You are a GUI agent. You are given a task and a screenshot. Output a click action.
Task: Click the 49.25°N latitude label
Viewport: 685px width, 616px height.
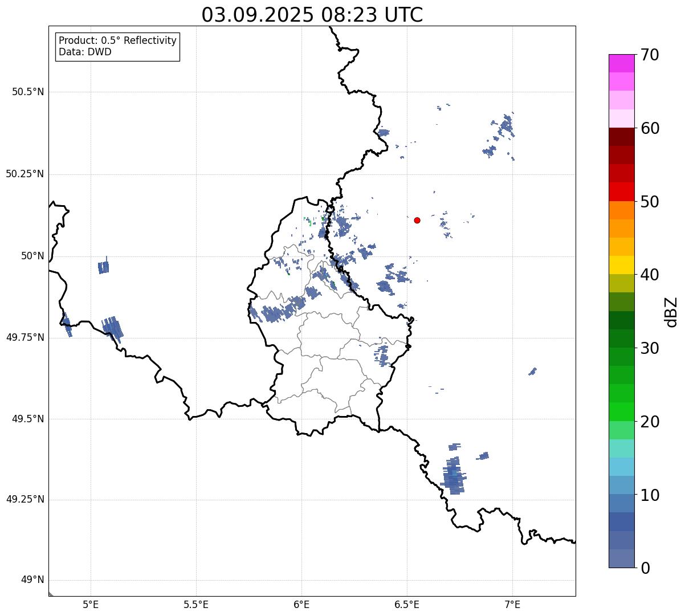[25, 499]
